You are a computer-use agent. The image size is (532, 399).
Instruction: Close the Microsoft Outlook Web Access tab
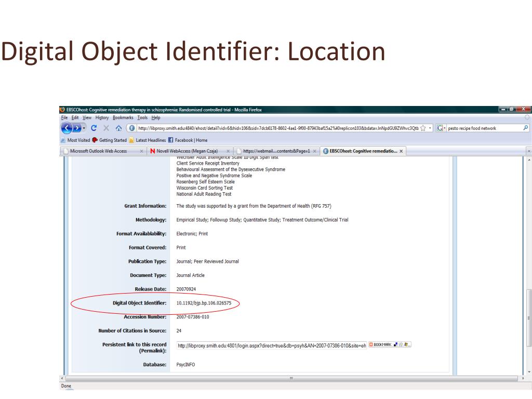coord(141,151)
